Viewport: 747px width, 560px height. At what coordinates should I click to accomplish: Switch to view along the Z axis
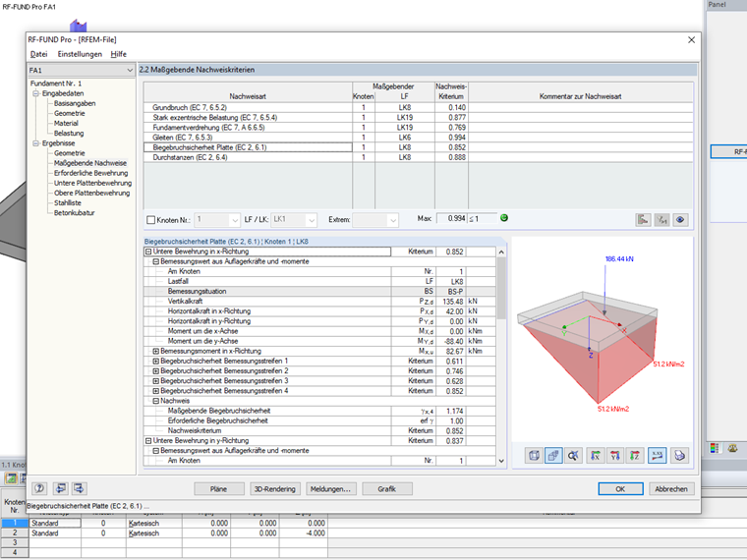(635, 455)
